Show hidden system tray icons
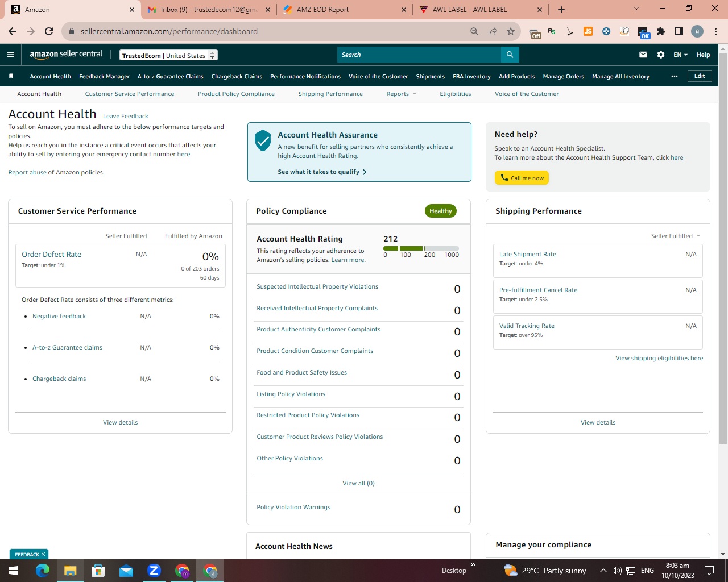Screen dimensions: 728x582 pos(603,571)
